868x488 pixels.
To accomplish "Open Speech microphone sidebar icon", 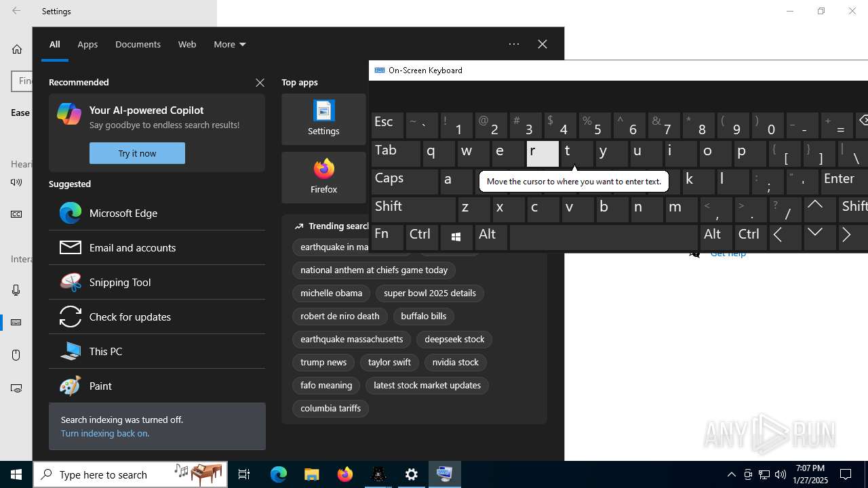I will (16, 290).
